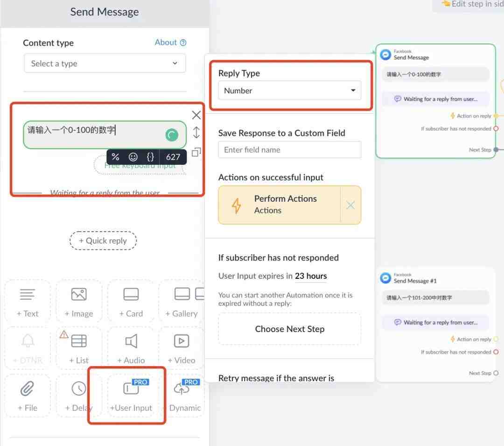Click Next Step connector of Send Message #1
The image size is (504, 446).
click(496, 373)
